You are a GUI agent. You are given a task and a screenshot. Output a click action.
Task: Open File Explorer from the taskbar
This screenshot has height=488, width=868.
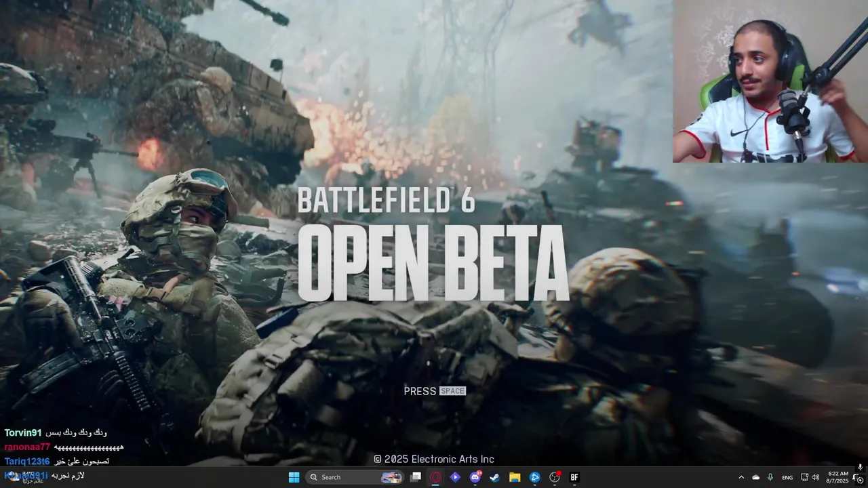[x=515, y=477]
